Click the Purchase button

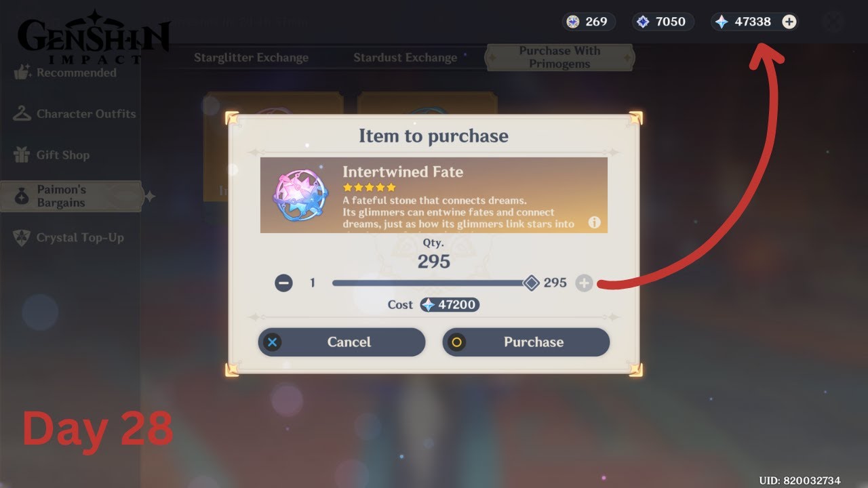coord(526,342)
